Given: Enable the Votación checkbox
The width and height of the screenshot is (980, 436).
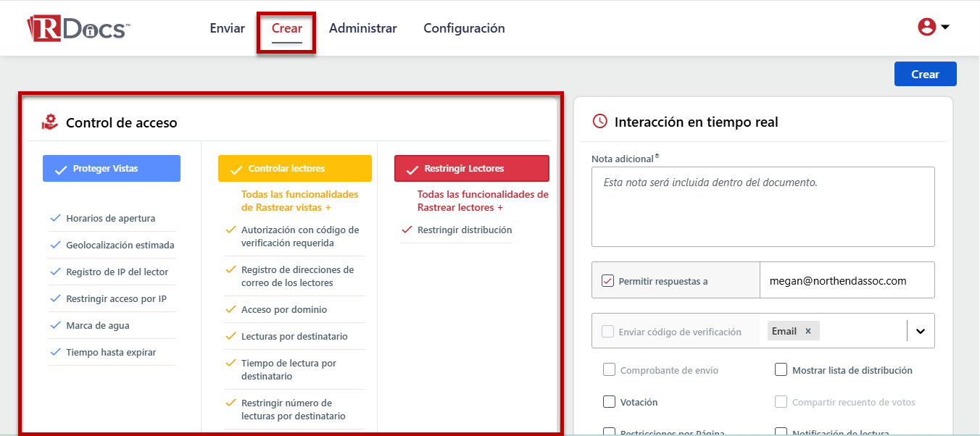Looking at the screenshot, I should 609,402.
